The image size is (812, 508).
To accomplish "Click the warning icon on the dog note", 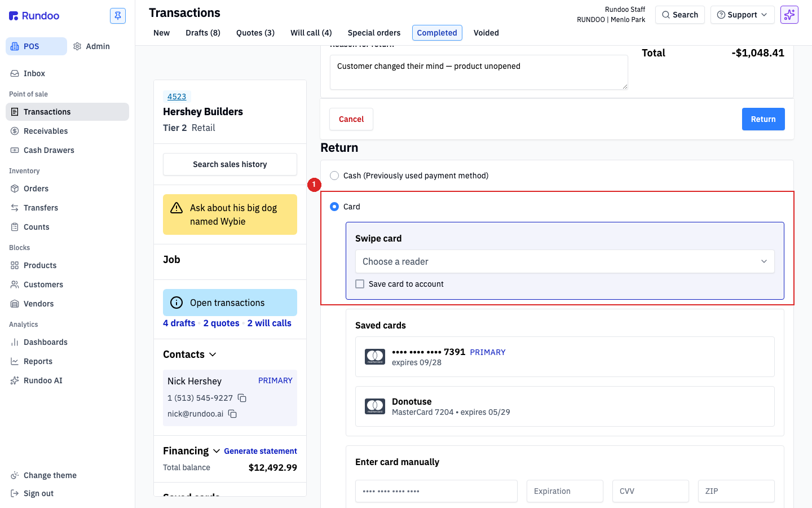I will tap(176, 208).
